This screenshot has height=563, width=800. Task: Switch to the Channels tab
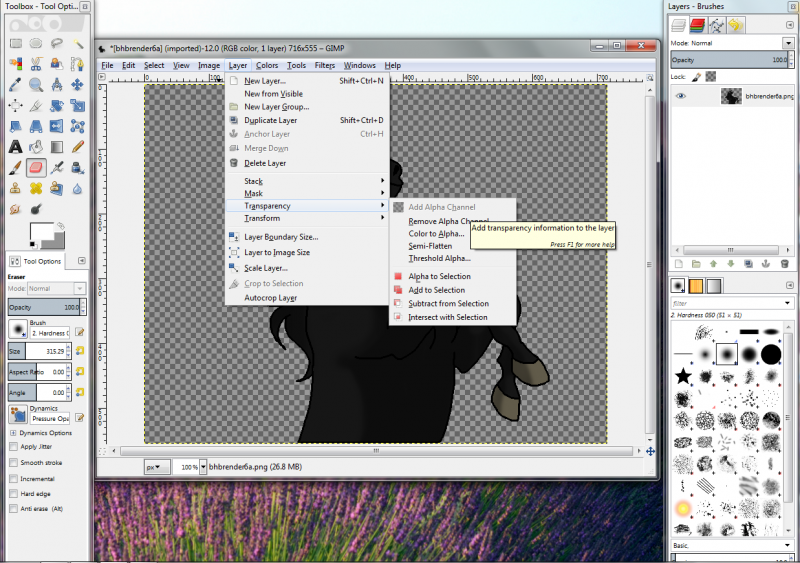(697, 25)
